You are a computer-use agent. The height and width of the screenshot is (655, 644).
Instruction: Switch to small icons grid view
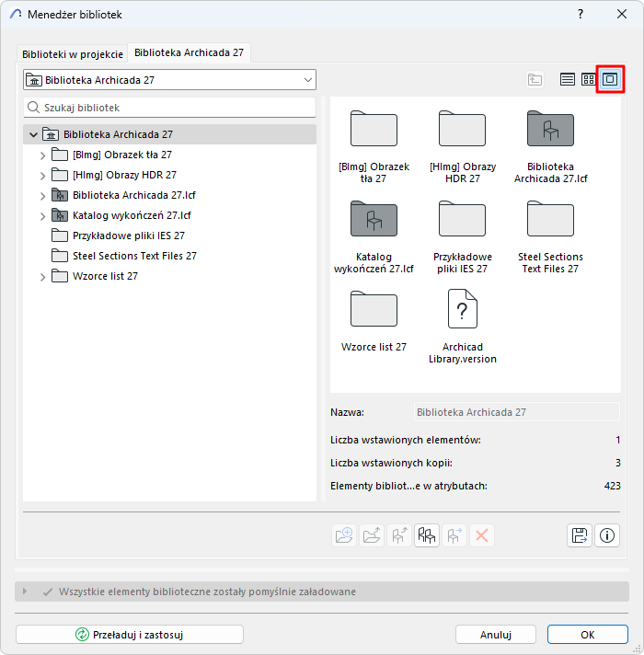pos(589,79)
